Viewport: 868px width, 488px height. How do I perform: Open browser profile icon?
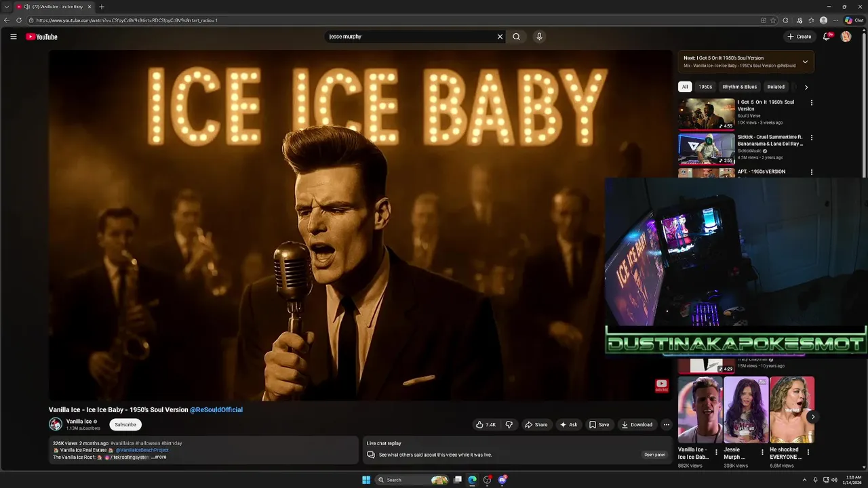point(823,20)
